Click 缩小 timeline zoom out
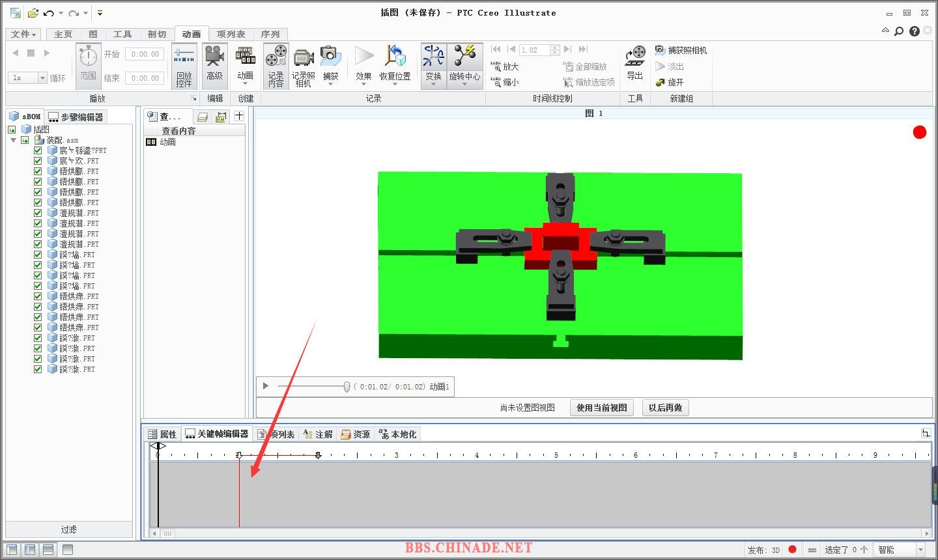Screen dimensions: 938x560 tap(505, 82)
